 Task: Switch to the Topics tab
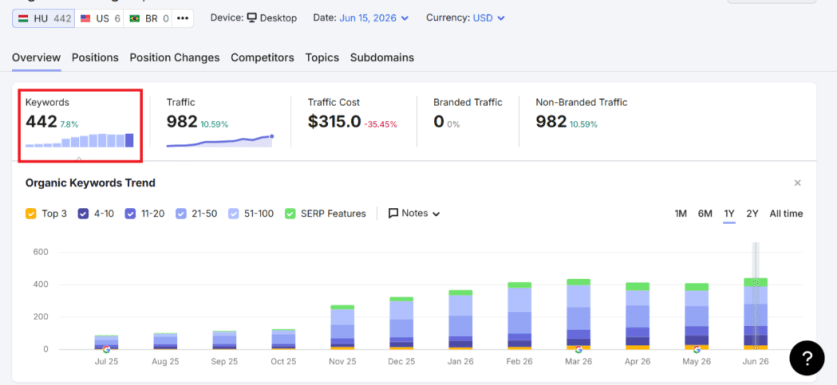tap(322, 58)
